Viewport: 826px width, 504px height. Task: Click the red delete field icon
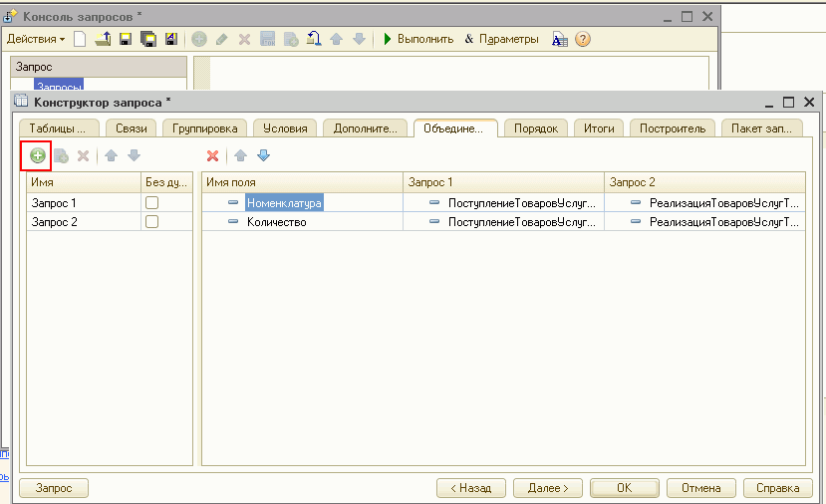(x=212, y=155)
